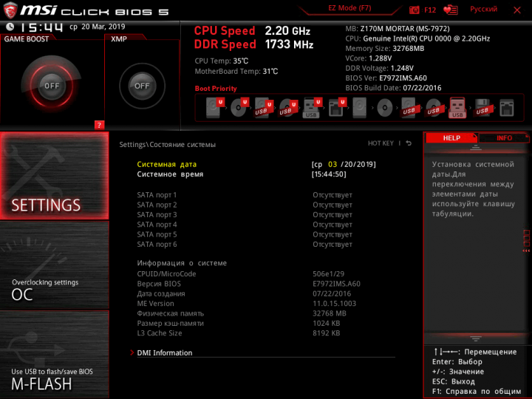Click the CPUID/MicroCode row label
This screenshot has height=399, width=532.
tap(166, 274)
